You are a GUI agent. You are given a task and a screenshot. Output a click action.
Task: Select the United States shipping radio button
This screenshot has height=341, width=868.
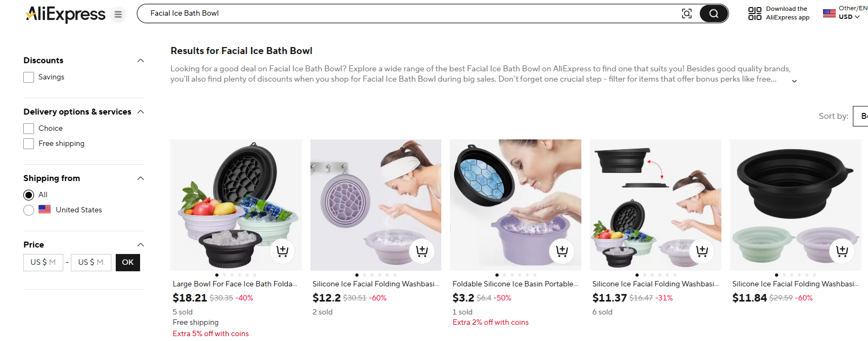point(28,210)
